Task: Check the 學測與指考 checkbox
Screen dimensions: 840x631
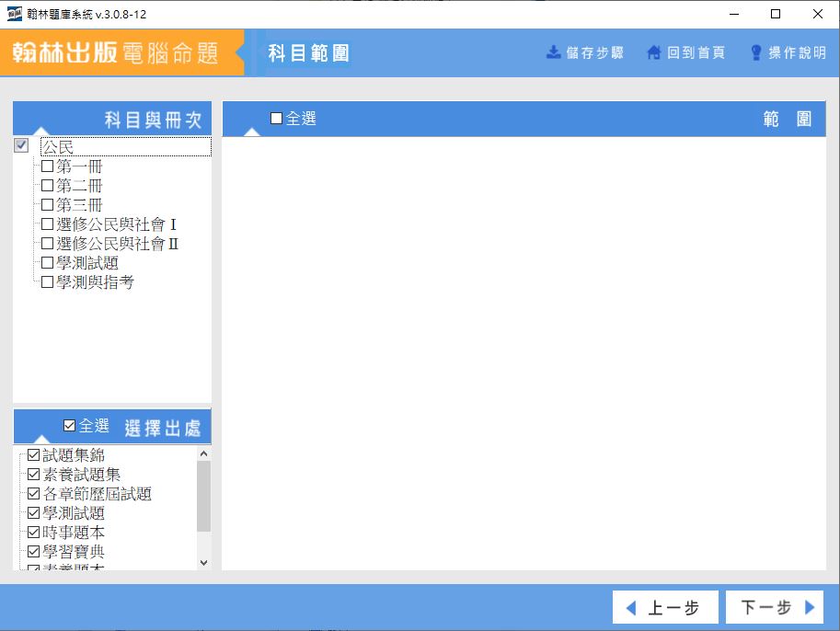Action: click(x=47, y=281)
